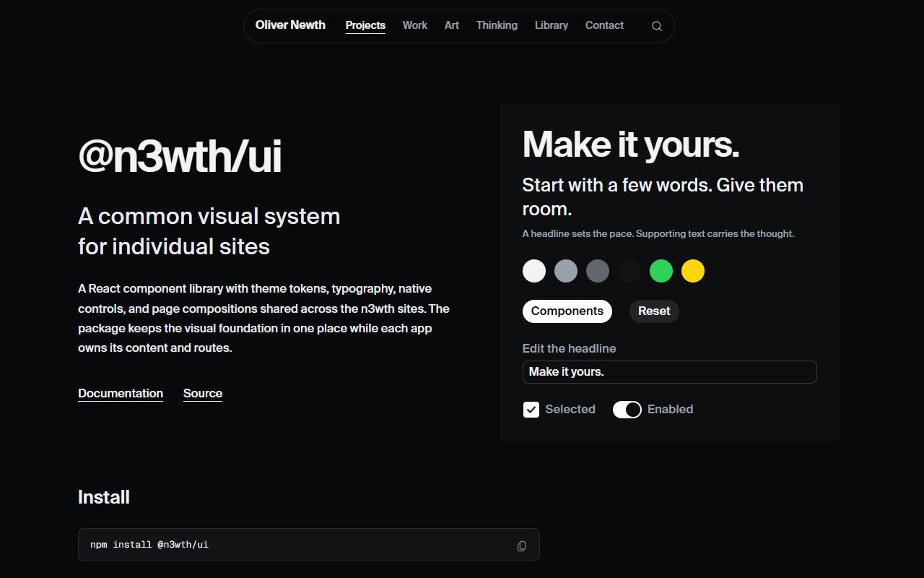Click the '@n3wth/ui' page title

tap(180, 157)
